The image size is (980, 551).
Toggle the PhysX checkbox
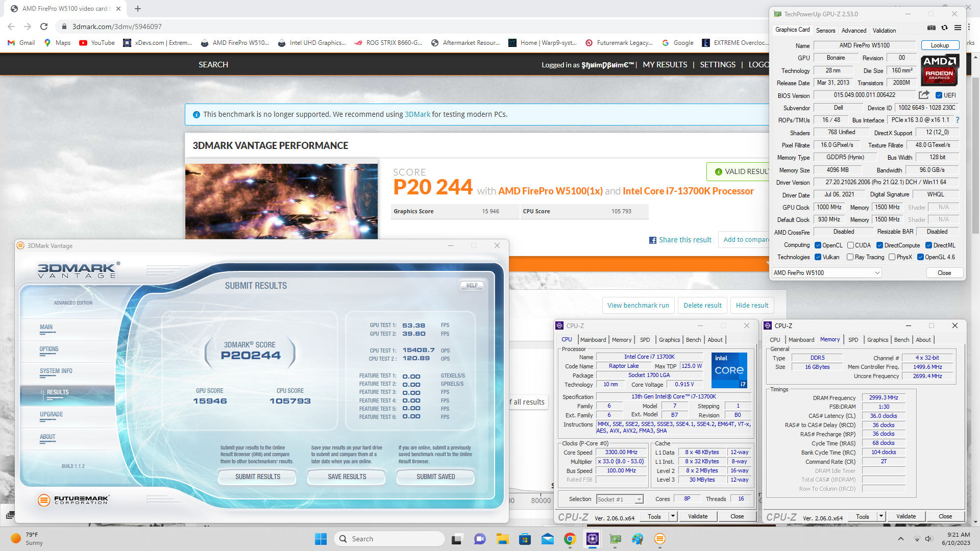[892, 257]
